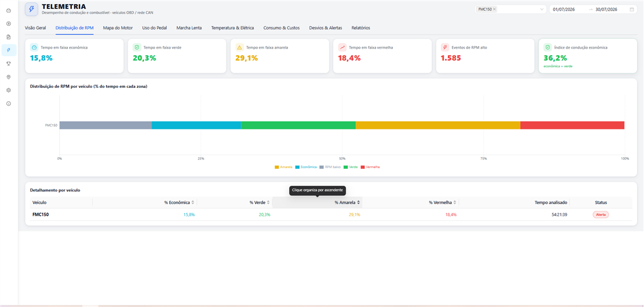Screen dimensions: 644x307
Task: Toggle Vermelha series in chart legend
Action: (x=370, y=167)
